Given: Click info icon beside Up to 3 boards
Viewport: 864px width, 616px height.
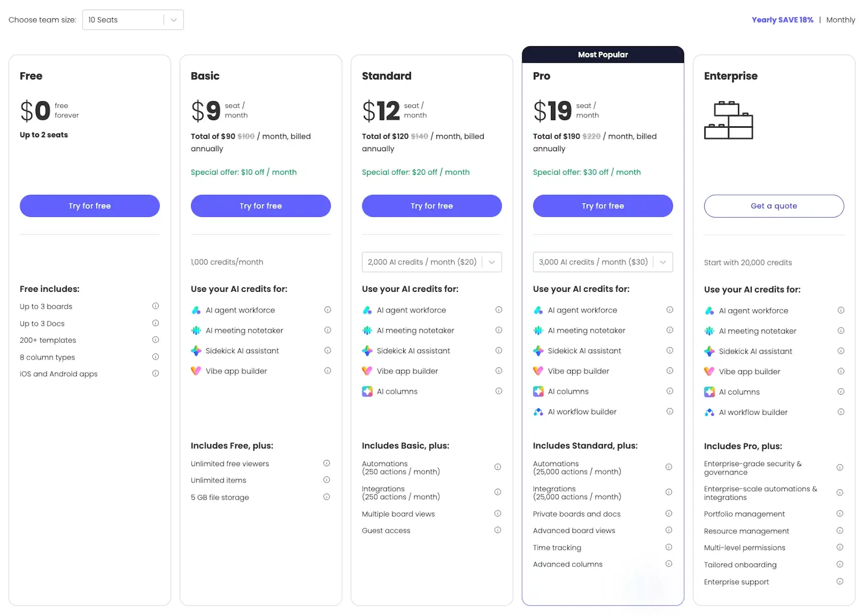Looking at the screenshot, I should tap(156, 306).
